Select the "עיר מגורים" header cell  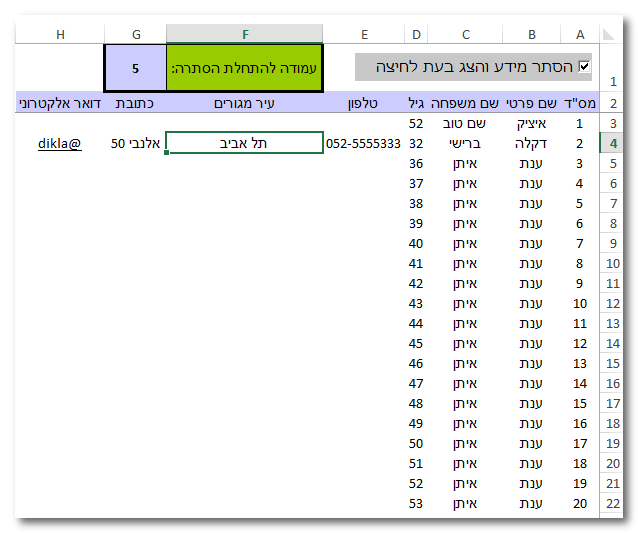(245, 102)
